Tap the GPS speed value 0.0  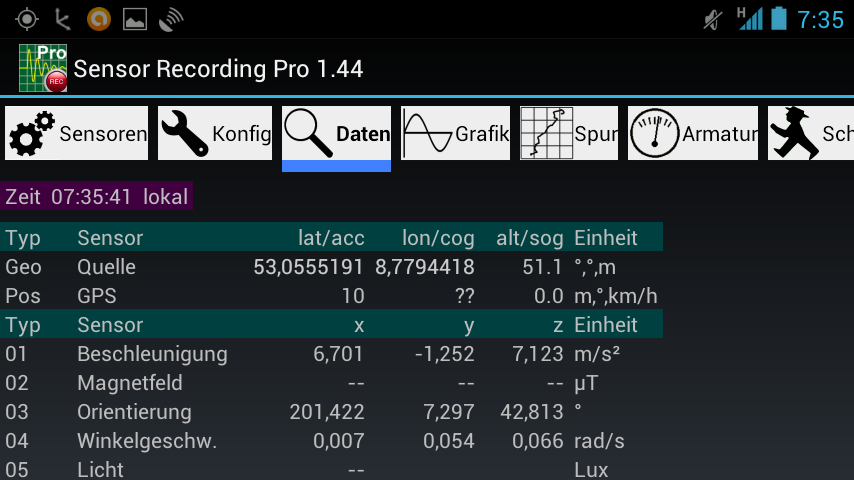tap(548, 296)
